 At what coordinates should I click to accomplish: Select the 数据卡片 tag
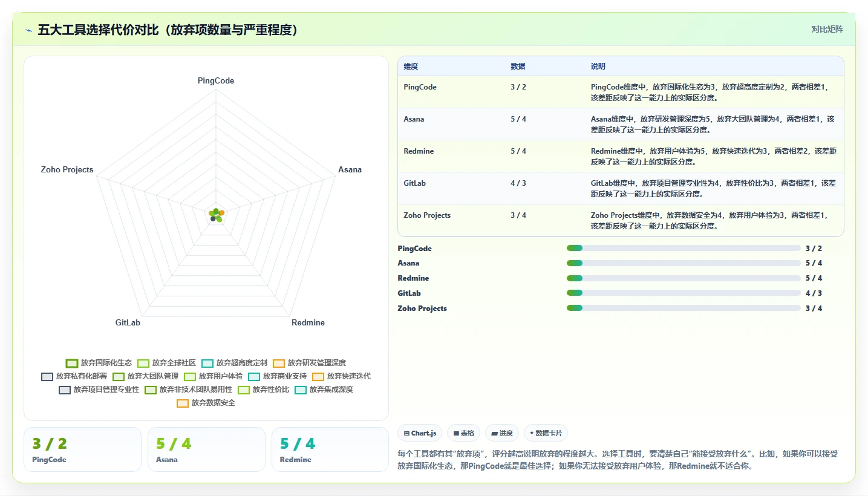(546, 433)
